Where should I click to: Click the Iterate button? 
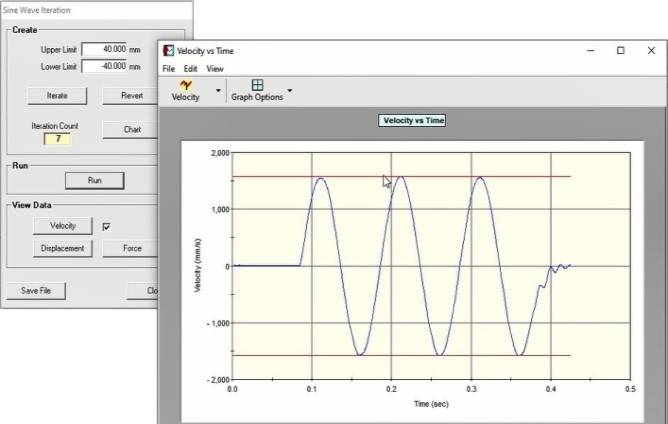(x=57, y=96)
